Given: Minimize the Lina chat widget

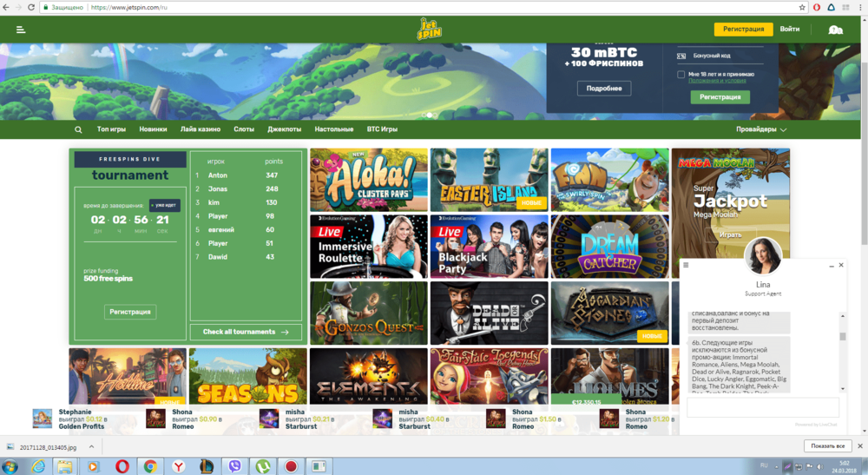Looking at the screenshot, I should click(x=831, y=266).
